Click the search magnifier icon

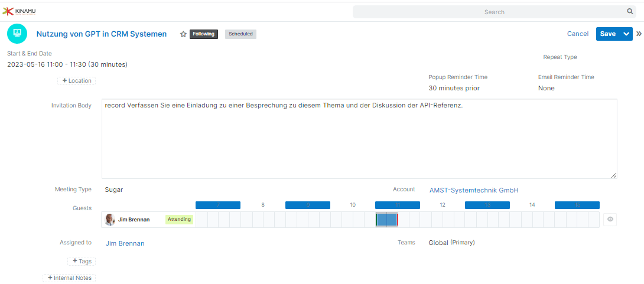point(630,11)
